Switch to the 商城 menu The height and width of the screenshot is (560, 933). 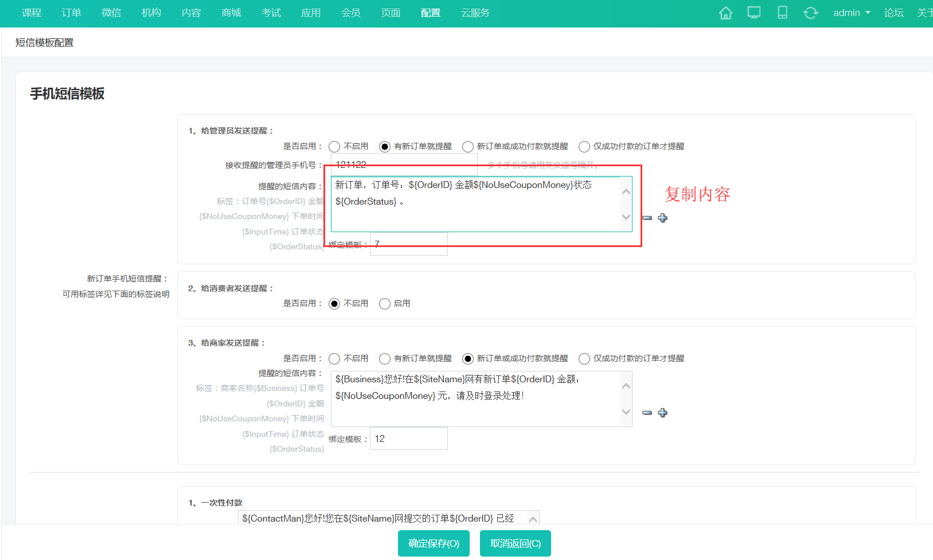click(x=231, y=12)
